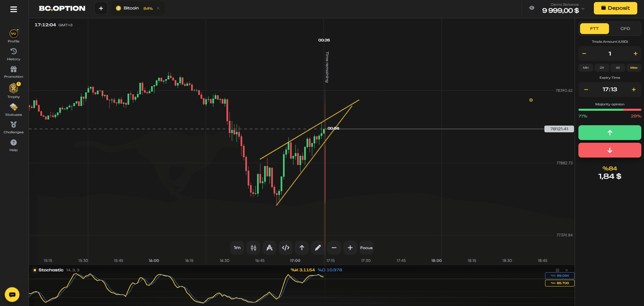
Task: Click the Stochastic indicator title label
Action: click(51, 270)
